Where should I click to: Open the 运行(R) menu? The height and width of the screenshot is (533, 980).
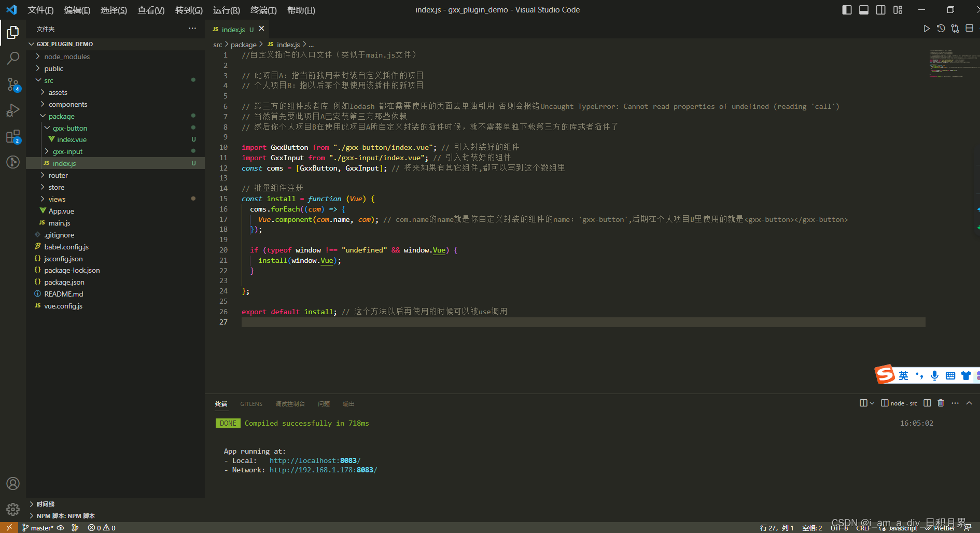[226, 10]
